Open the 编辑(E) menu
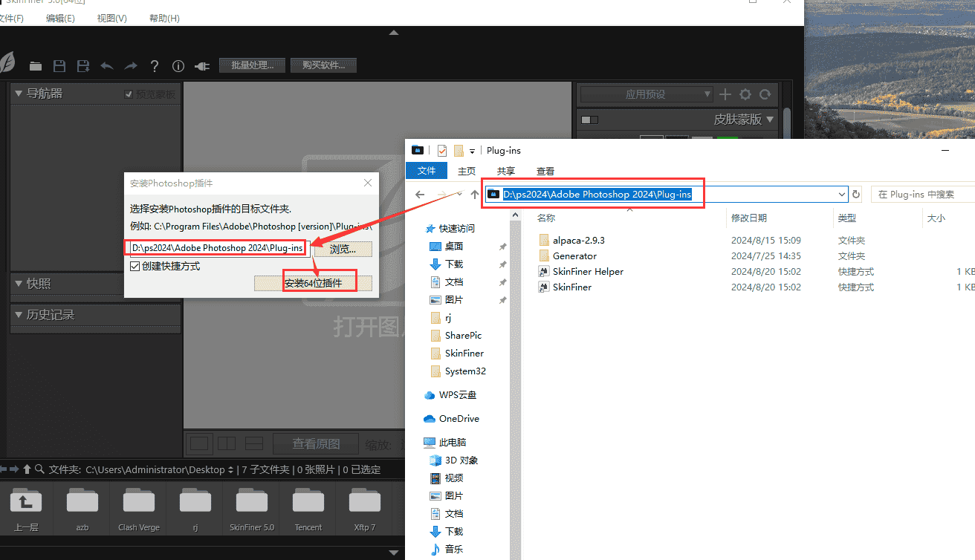Screen dimensions: 975x560 [60, 18]
